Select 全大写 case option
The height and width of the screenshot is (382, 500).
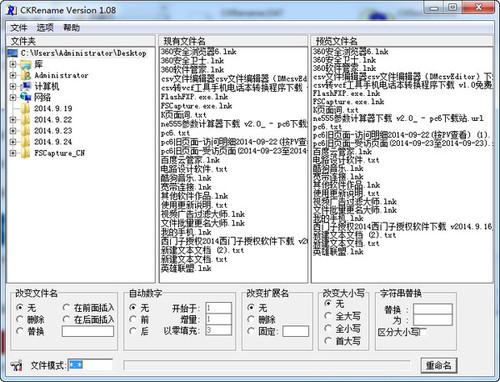328,316
